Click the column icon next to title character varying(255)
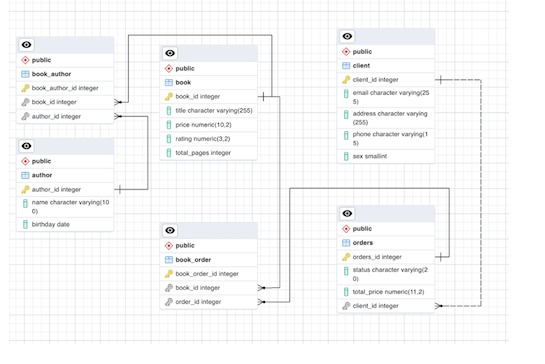The image size is (545, 364). (x=169, y=111)
